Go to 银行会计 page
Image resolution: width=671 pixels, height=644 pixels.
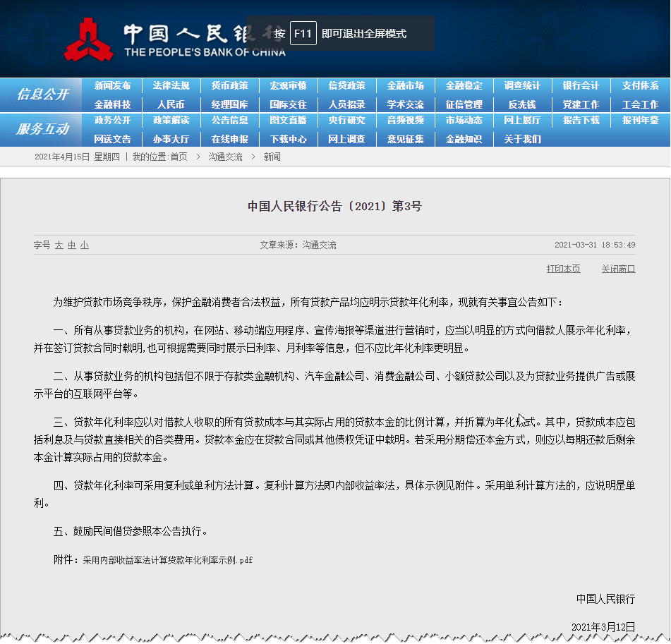point(581,85)
